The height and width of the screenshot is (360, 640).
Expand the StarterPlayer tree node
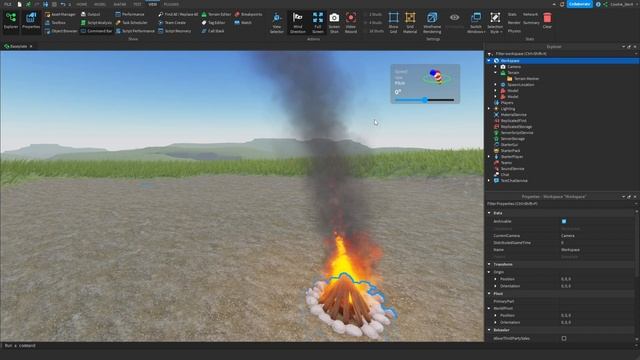pyautogui.click(x=489, y=157)
